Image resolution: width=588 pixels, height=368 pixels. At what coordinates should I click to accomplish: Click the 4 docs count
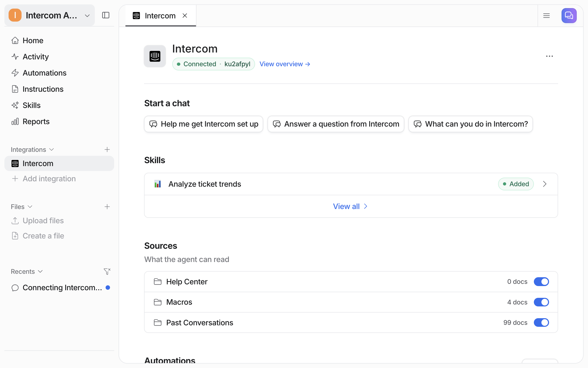(517, 302)
